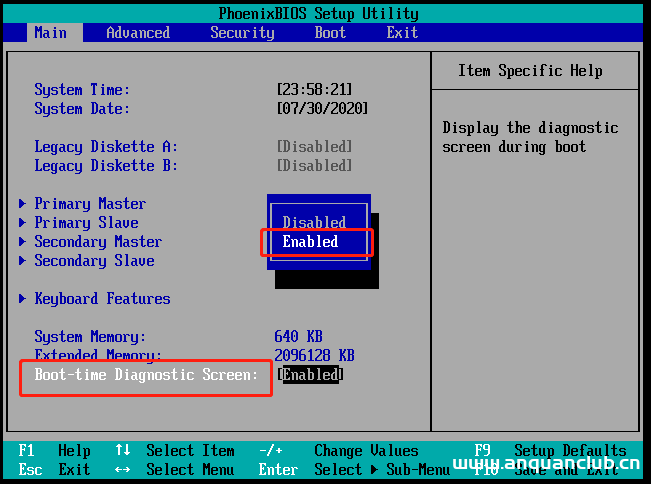Expand the Primary Master submenu
Screen dimensions: 651x484
coord(90,204)
